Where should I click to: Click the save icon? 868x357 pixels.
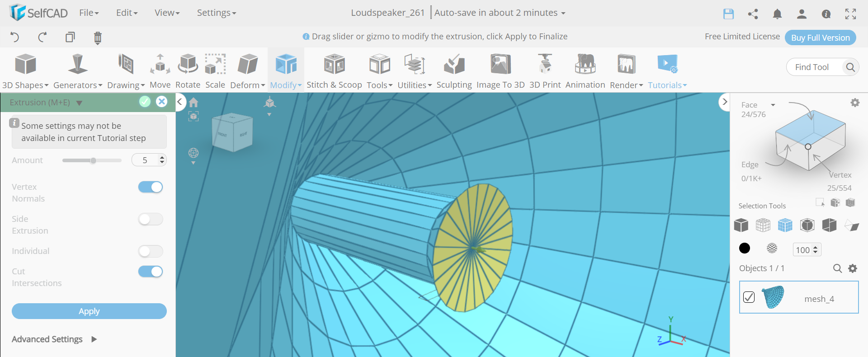728,14
